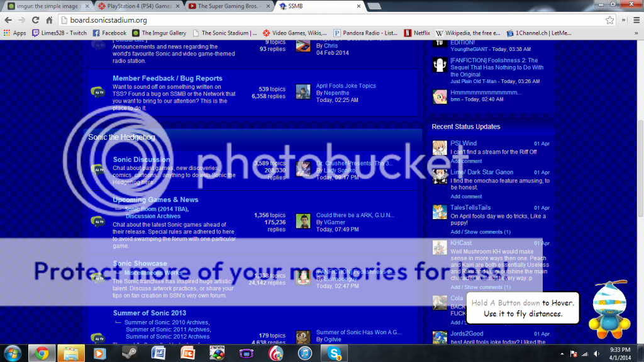Open the Chrome menu hamburger icon
The height and width of the screenshot is (362, 644).
pos(636,20)
